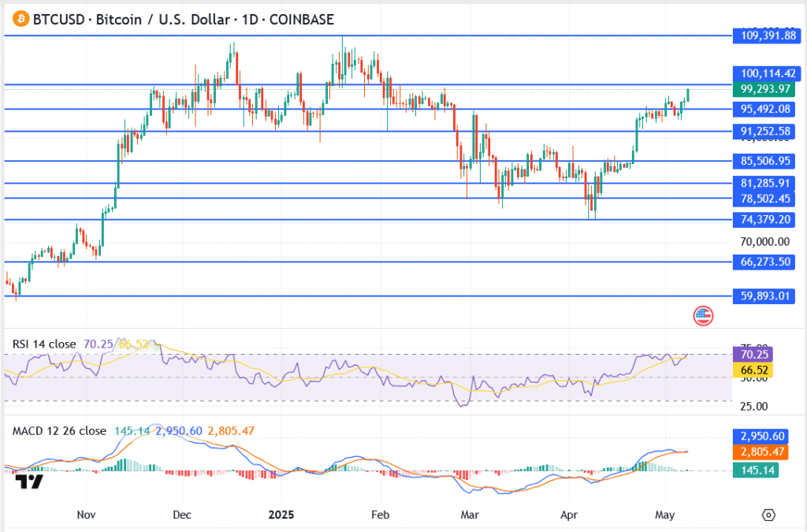Click the current price label 99,293.97

click(761, 90)
